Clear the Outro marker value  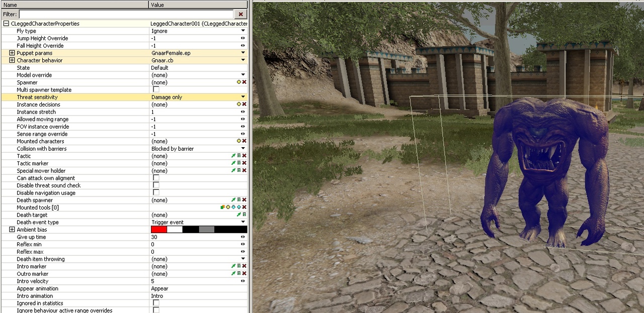tap(244, 274)
